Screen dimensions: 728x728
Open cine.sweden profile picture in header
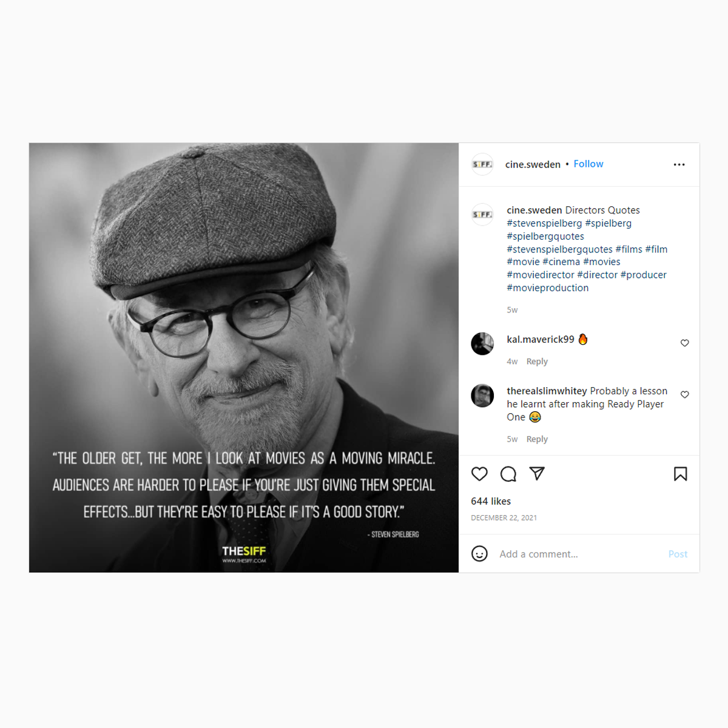tap(482, 164)
